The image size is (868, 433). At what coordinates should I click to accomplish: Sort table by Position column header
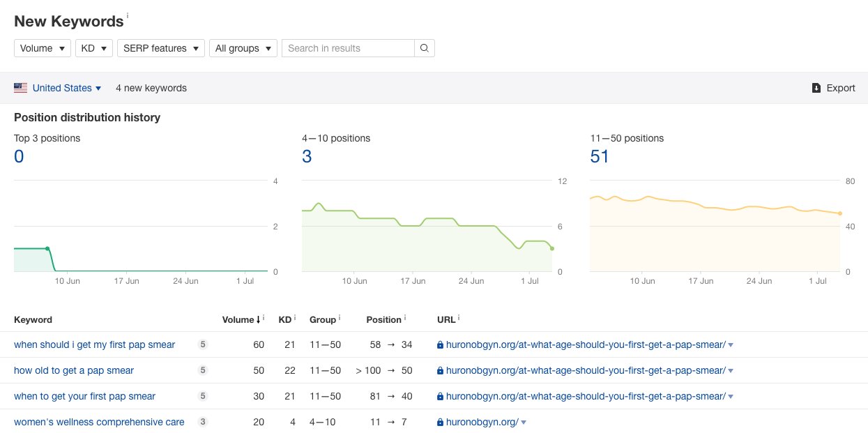pyautogui.click(x=383, y=319)
